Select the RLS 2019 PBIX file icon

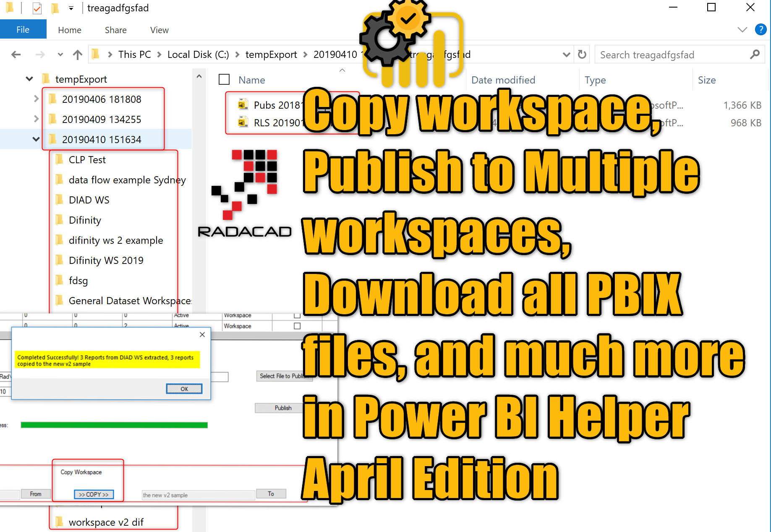pyautogui.click(x=243, y=123)
